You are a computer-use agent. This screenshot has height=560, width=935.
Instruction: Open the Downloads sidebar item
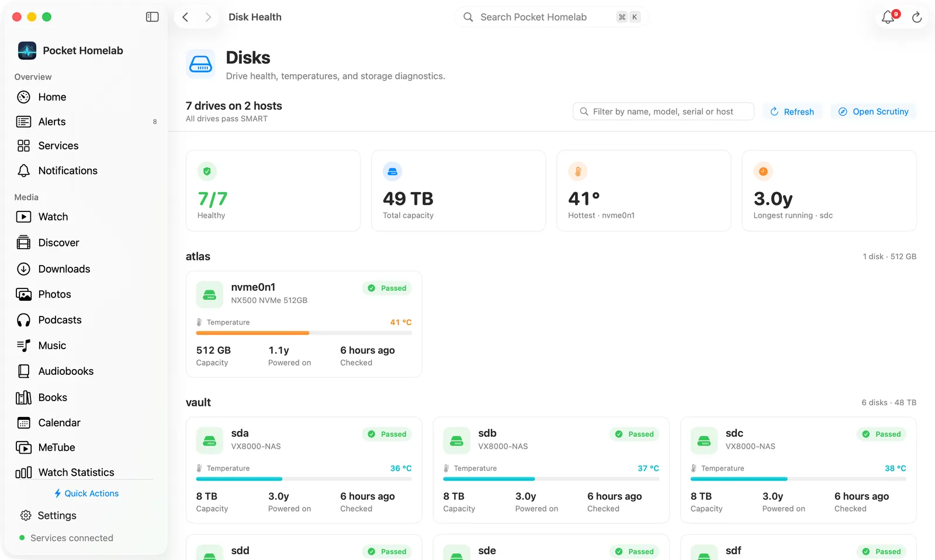[x=86, y=269]
